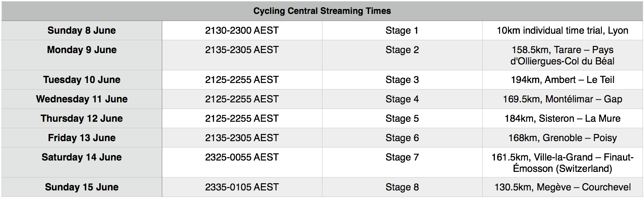The width and height of the screenshot is (644, 198).
Task: Select the 10km individual time trial, Lyon cell
Action: click(x=562, y=31)
